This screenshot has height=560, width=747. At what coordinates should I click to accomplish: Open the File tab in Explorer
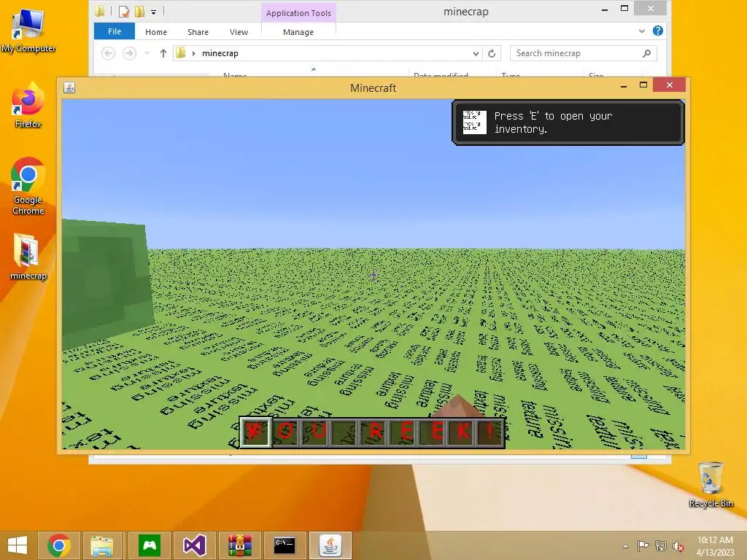coord(115,31)
